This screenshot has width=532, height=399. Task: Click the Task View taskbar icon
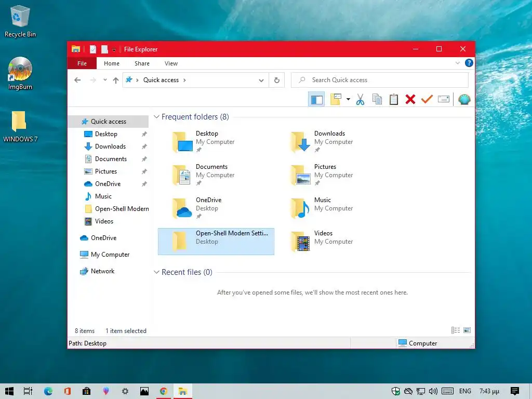[x=28, y=391]
